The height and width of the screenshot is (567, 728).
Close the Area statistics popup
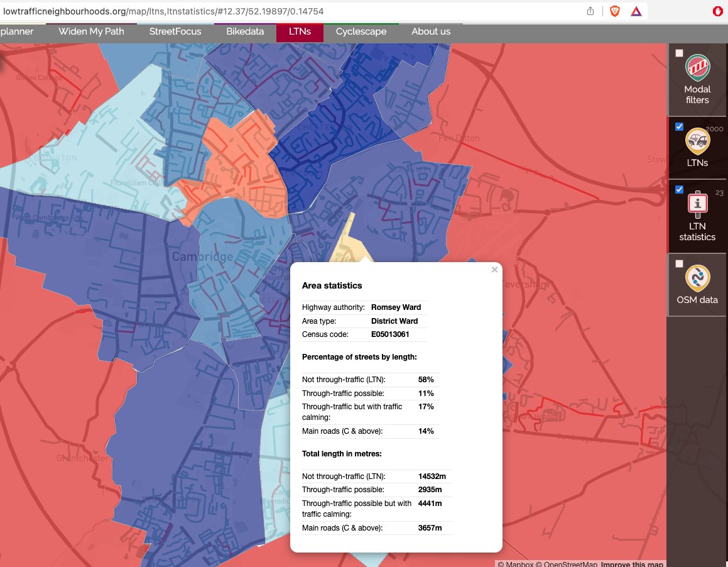(x=494, y=270)
